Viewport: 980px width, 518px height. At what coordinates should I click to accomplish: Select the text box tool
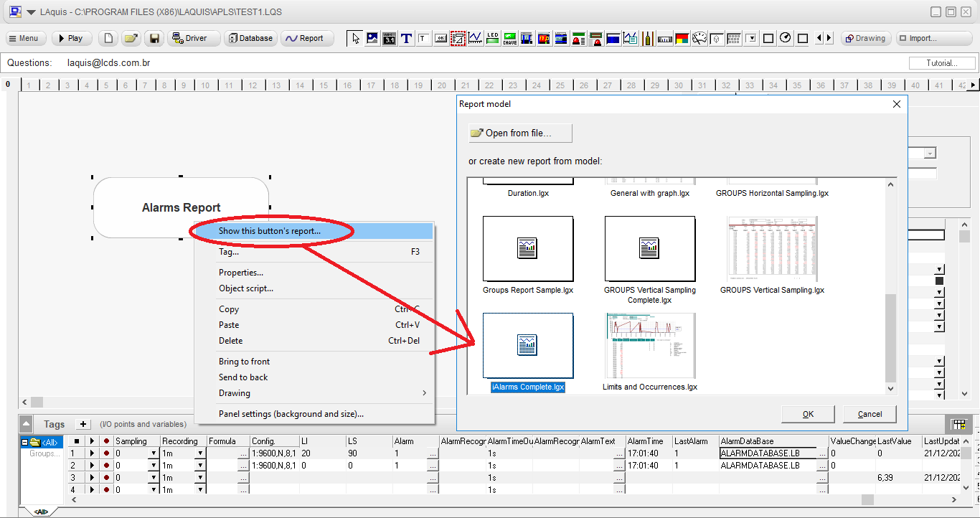tap(423, 38)
